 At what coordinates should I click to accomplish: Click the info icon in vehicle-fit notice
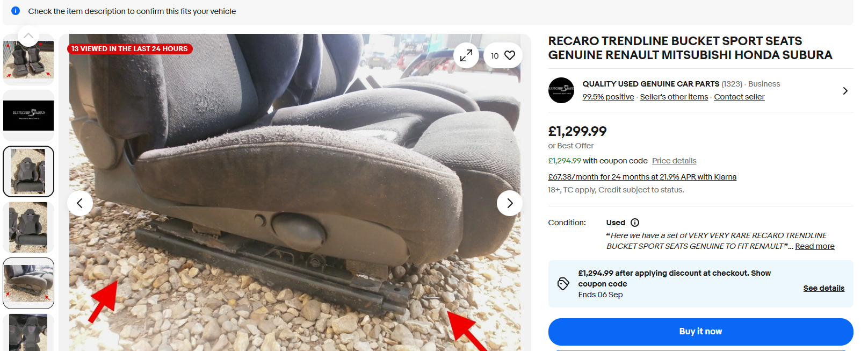click(x=16, y=11)
